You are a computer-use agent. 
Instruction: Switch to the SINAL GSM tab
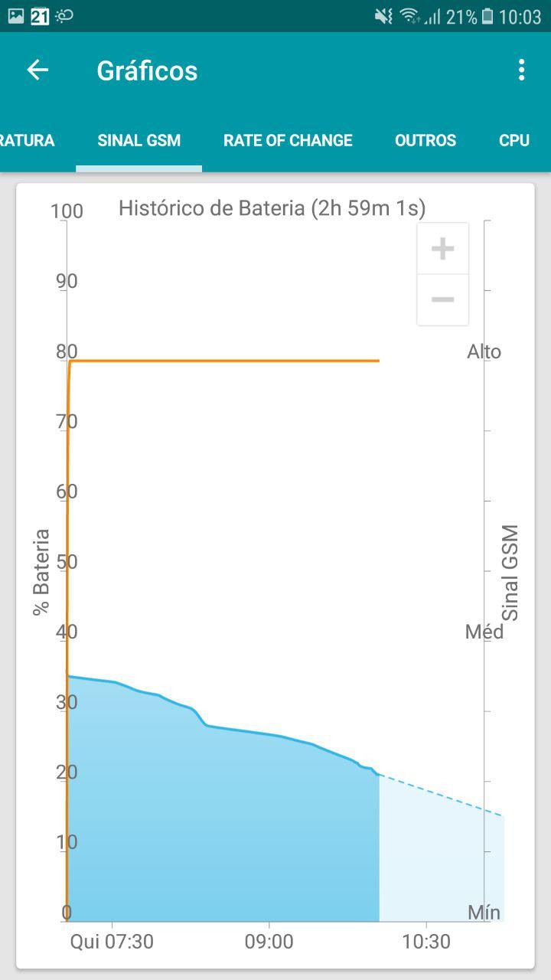[139, 141]
